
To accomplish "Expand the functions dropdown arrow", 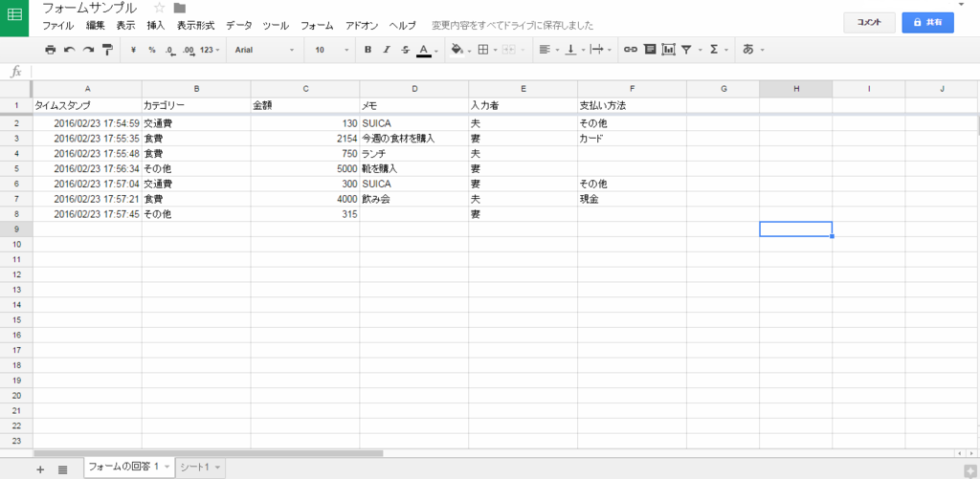I will (x=727, y=50).
